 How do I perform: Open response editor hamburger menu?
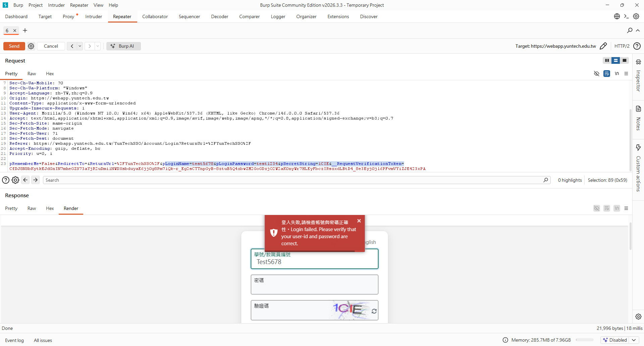[x=626, y=208]
